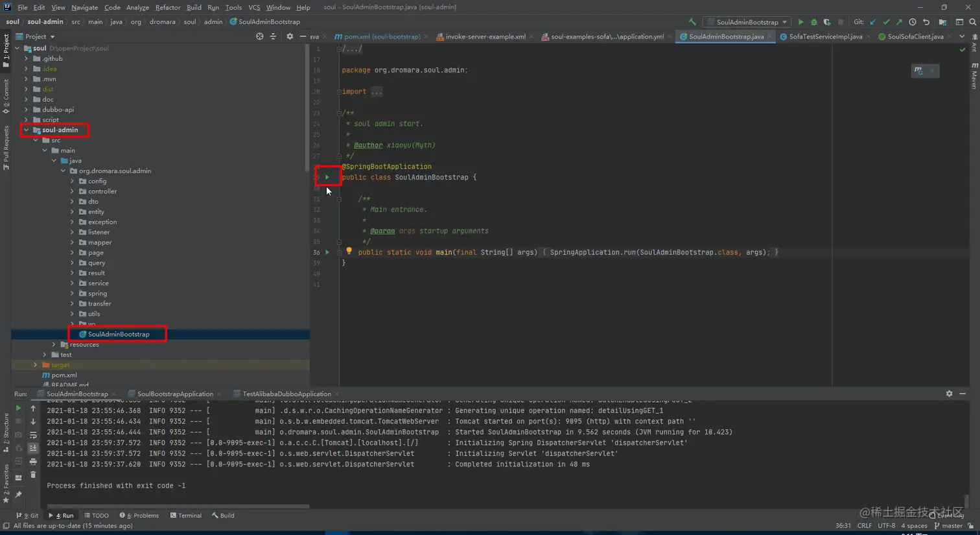Screen dimensions: 980x535
Task: Click the Run console horizontal scrollbar
Action: coord(178,506)
